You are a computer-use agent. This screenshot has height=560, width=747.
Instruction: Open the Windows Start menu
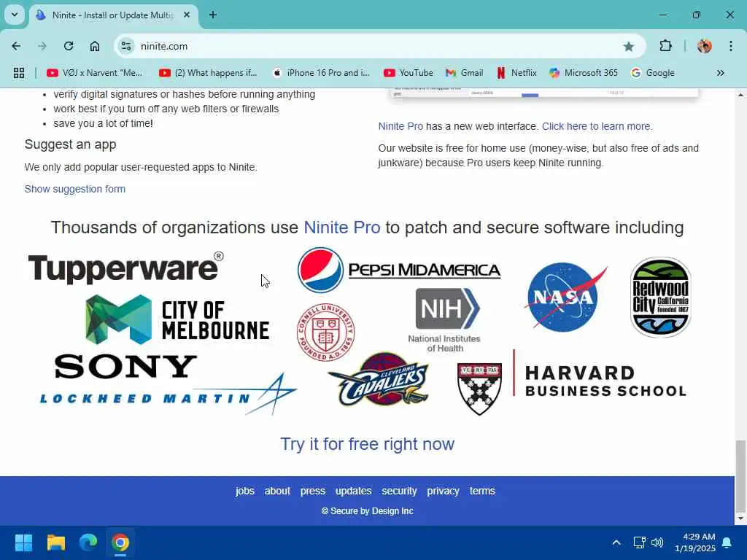coord(23,542)
